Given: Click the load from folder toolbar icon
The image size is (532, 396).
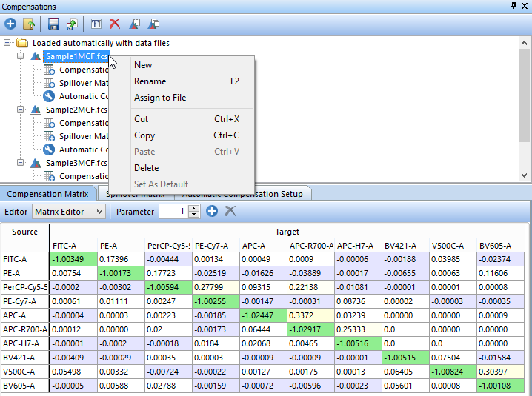Looking at the screenshot, I should 28,24.
